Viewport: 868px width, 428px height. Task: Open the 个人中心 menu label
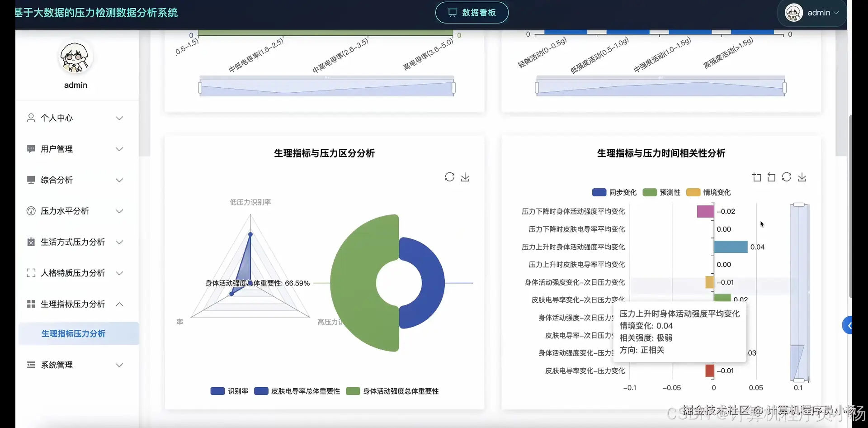(x=57, y=118)
